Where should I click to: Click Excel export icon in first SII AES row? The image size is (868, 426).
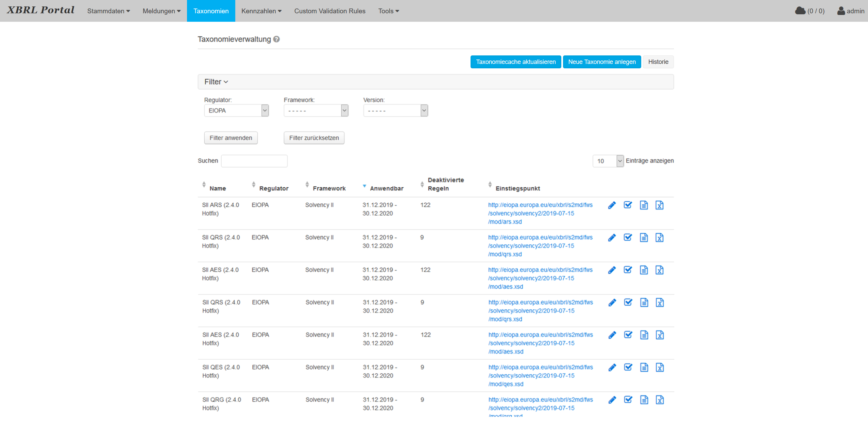tap(659, 270)
